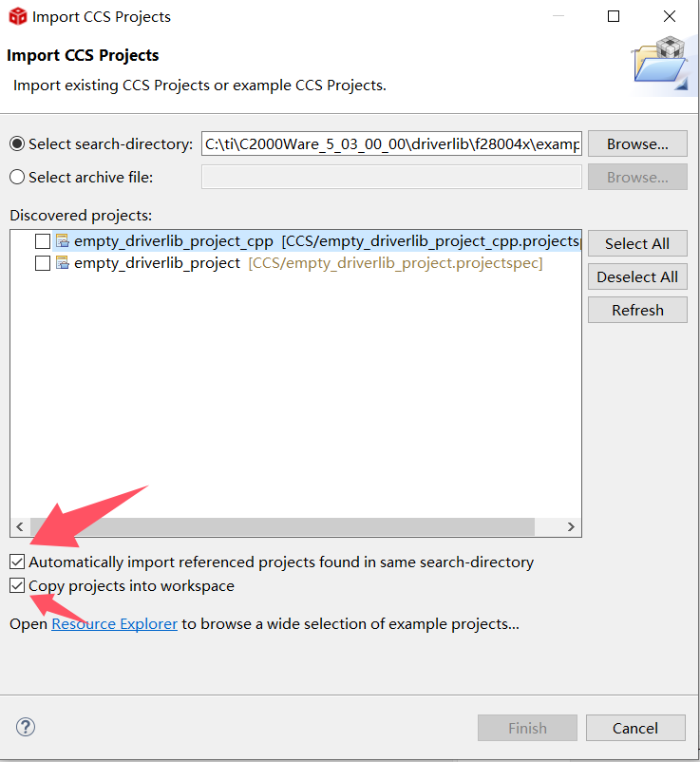Click the empty_driverlib_project project file icon
This screenshot has height=762, width=700.
point(63,263)
